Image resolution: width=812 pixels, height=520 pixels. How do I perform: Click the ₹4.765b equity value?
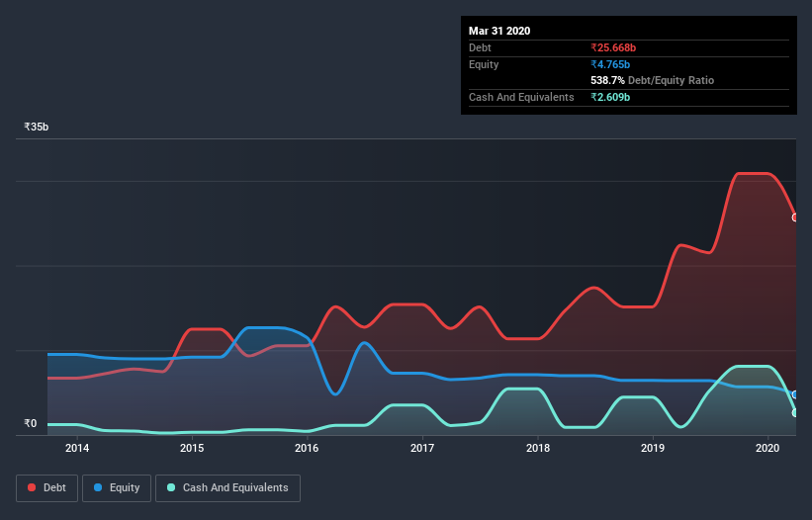click(610, 64)
